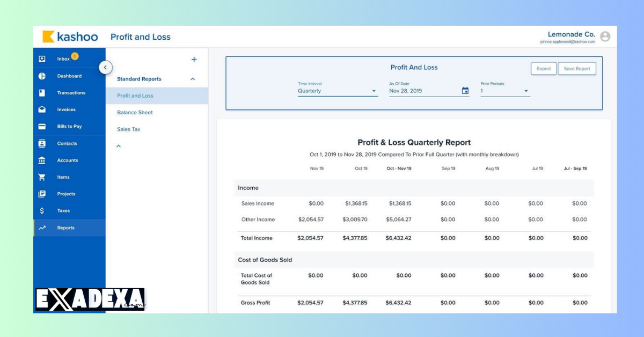Screen dimensions: 644x337
Task: Open the Prior Periods dropdown
Action: (504, 91)
